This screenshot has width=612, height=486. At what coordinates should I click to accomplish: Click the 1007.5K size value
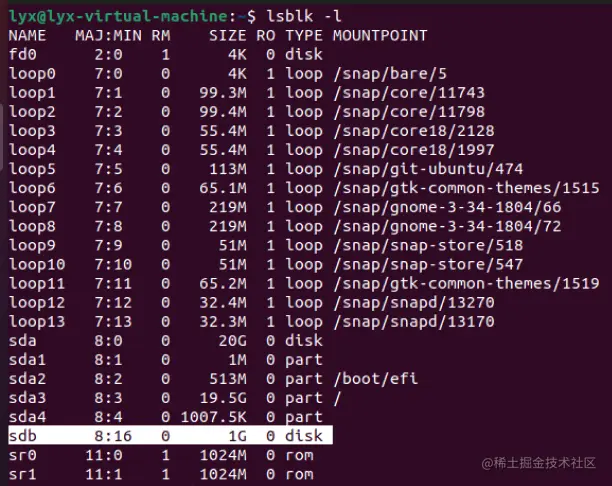[x=213, y=417]
